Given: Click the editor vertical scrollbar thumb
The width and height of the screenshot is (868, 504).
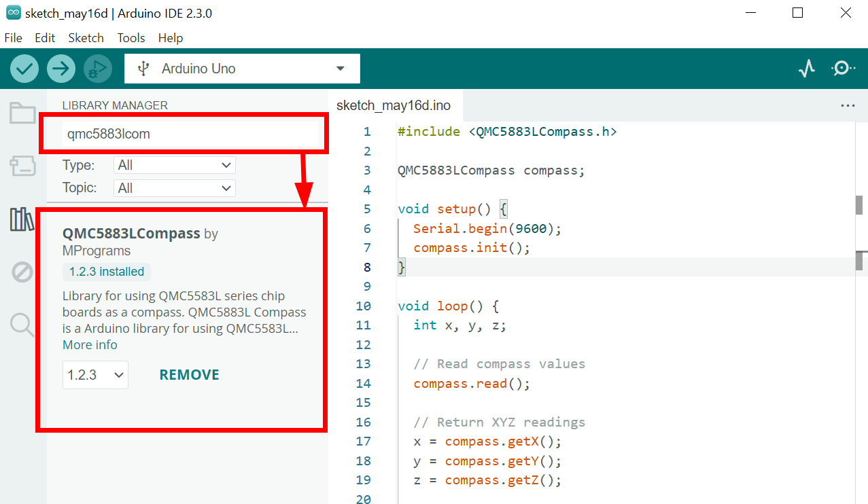Looking at the screenshot, I should [859, 204].
